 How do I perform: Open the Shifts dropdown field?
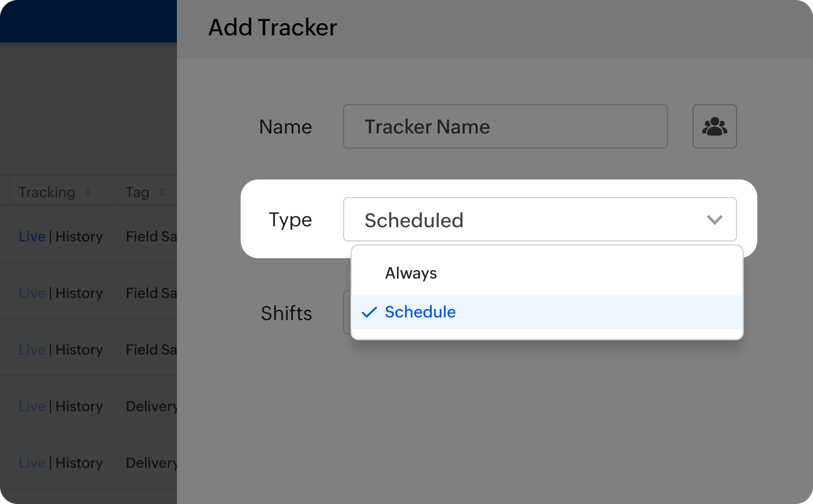coord(347,313)
